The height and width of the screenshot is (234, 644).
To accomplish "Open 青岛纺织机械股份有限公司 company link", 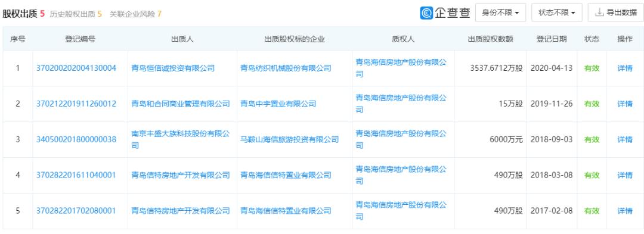I will (286, 68).
